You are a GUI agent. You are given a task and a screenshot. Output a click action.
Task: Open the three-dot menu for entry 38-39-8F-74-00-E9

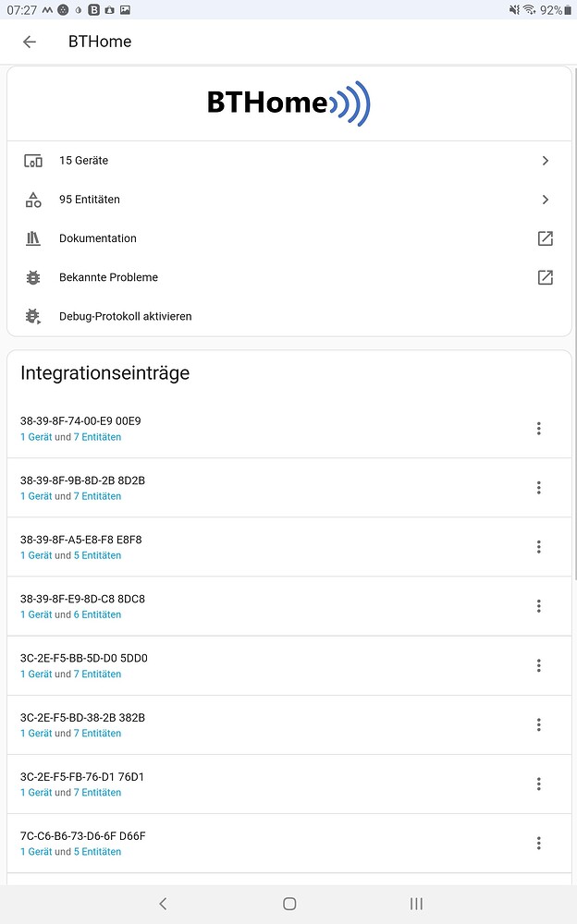point(539,428)
